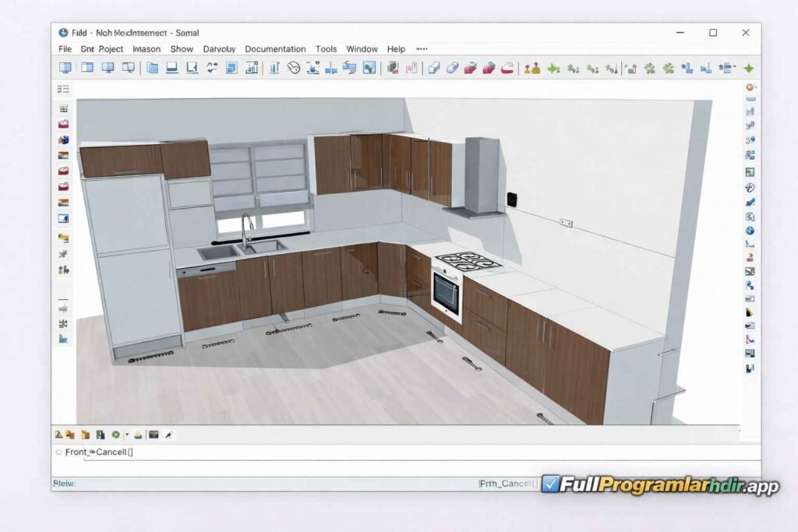
Task: Open the Window menu
Action: coord(362,49)
